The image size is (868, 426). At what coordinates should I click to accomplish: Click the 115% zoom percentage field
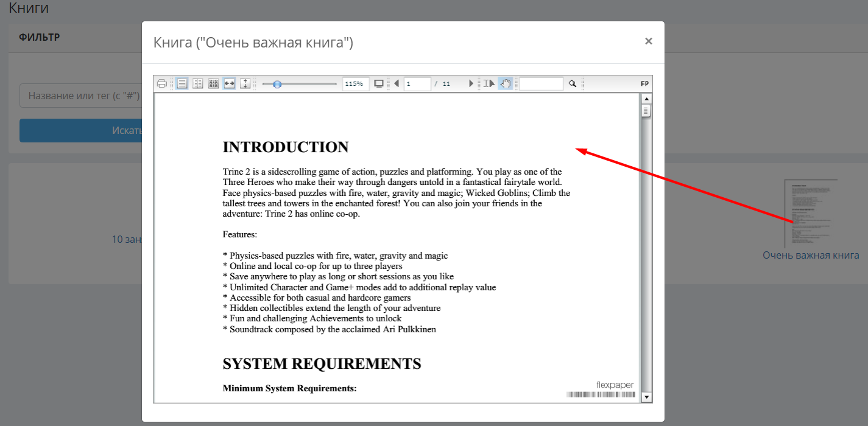click(x=356, y=84)
